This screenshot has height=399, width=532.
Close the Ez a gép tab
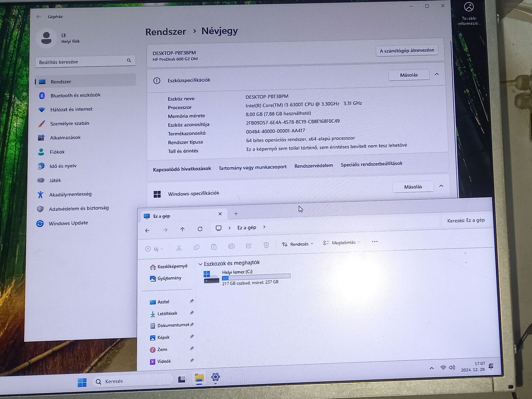(220, 214)
